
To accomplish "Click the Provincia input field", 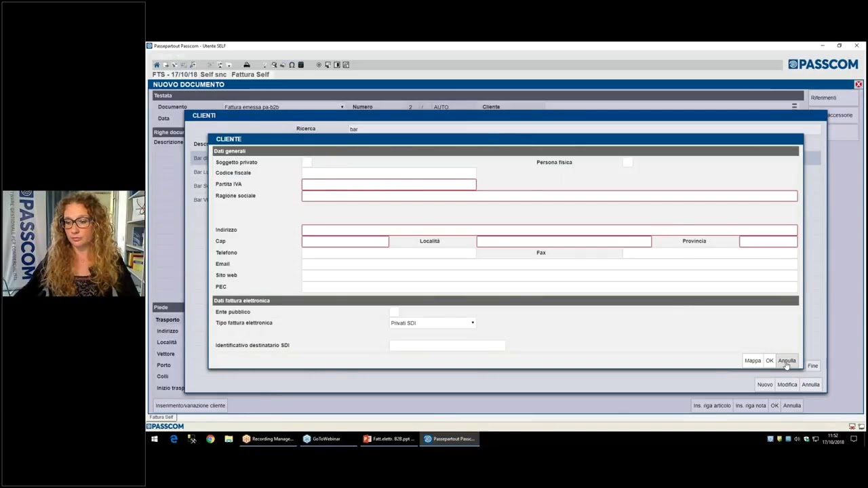I will tap(768, 241).
